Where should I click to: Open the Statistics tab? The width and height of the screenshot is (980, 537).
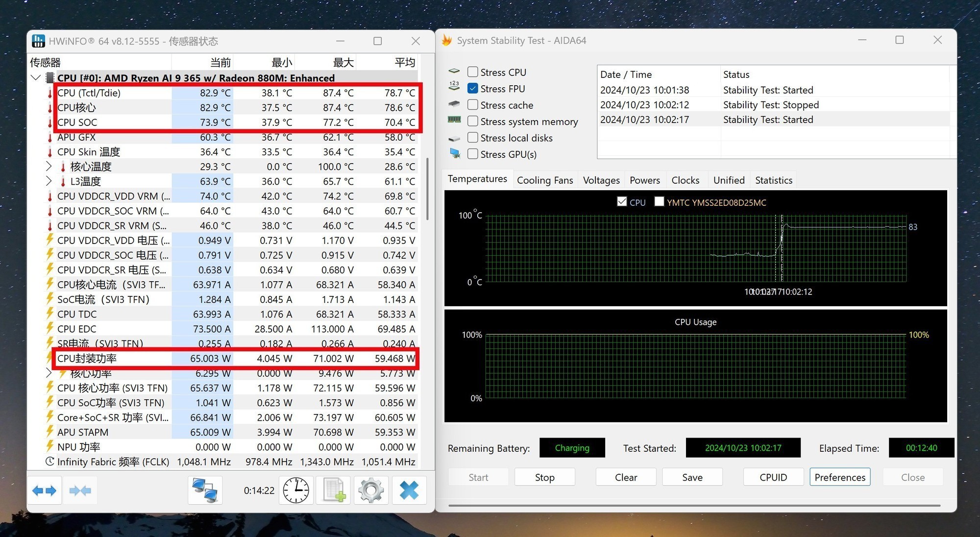click(x=774, y=180)
